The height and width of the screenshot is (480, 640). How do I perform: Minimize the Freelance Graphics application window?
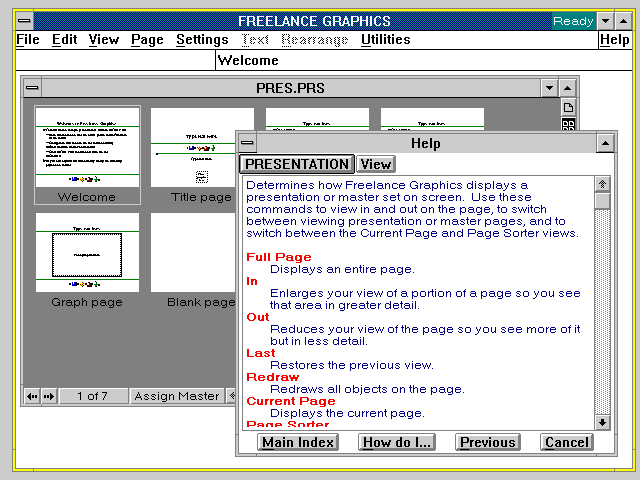click(605, 20)
